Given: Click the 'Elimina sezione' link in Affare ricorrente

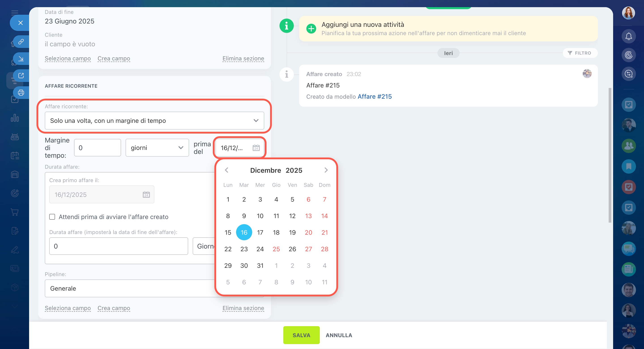Looking at the screenshot, I should [x=243, y=308].
